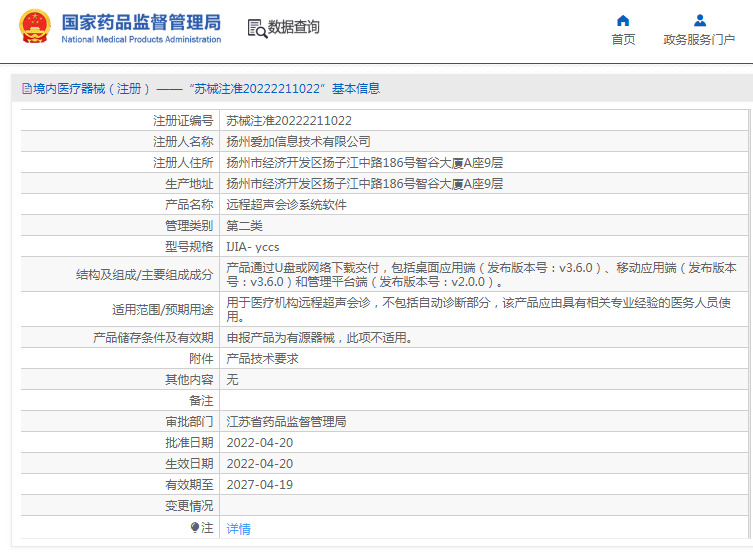
Task: Click the 审批部门 label
Action: 189,422
